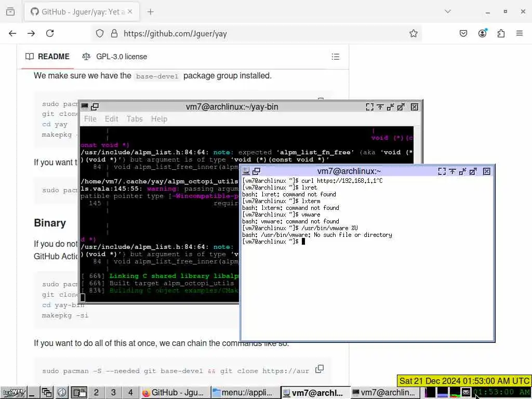Bookmark this page with the star icon
The image size is (532, 399).
tap(413, 33)
